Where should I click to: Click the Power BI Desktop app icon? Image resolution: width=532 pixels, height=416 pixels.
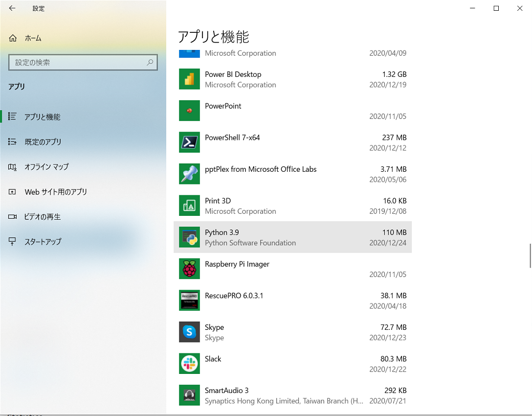[x=189, y=79]
